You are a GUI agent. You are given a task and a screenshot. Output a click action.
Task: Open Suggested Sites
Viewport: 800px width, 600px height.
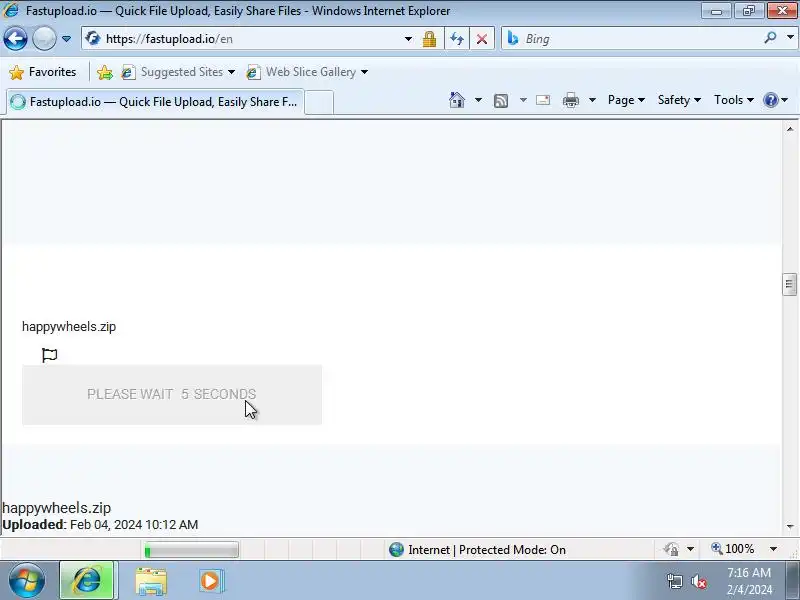pos(178,72)
